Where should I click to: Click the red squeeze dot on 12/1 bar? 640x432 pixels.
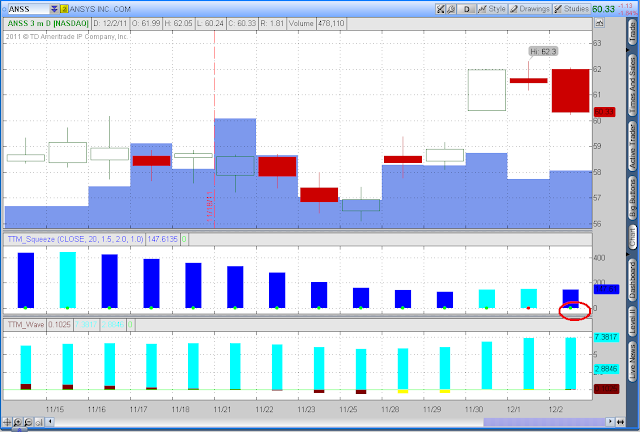pyautogui.click(x=529, y=308)
